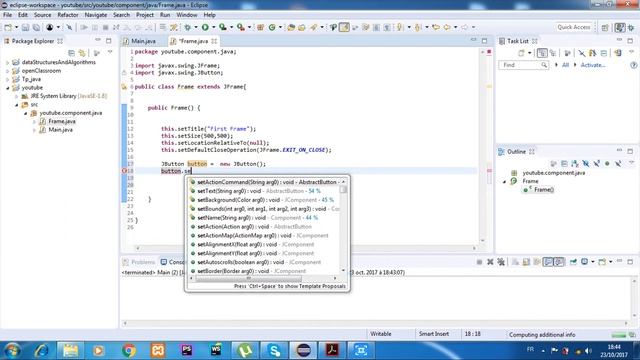Toggle Mark Occurrences highlighted toolbar button
Viewport: 640px width, 360px height.
[344, 27]
